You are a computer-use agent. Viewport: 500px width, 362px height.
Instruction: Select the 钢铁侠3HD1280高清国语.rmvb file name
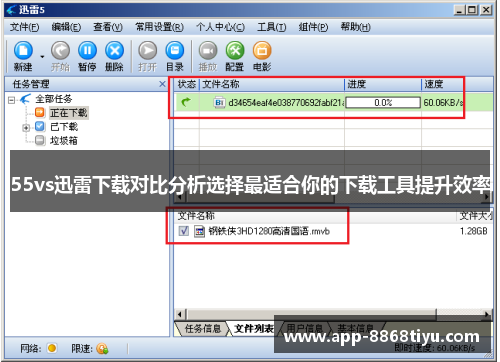click(269, 231)
